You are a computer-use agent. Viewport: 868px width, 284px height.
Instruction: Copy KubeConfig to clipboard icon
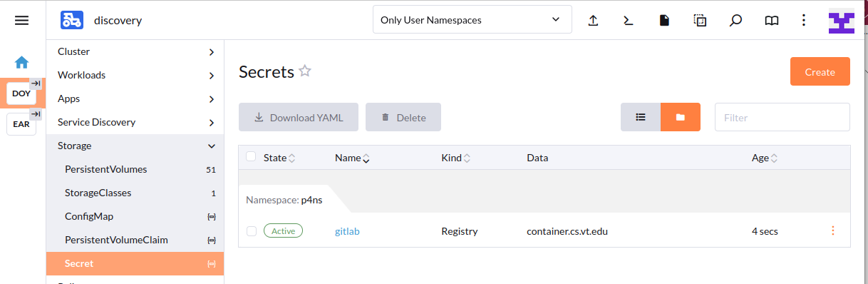[700, 20]
